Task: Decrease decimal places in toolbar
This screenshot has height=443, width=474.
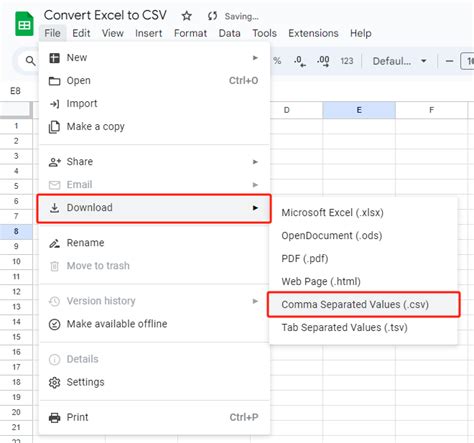Action: (x=300, y=61)
